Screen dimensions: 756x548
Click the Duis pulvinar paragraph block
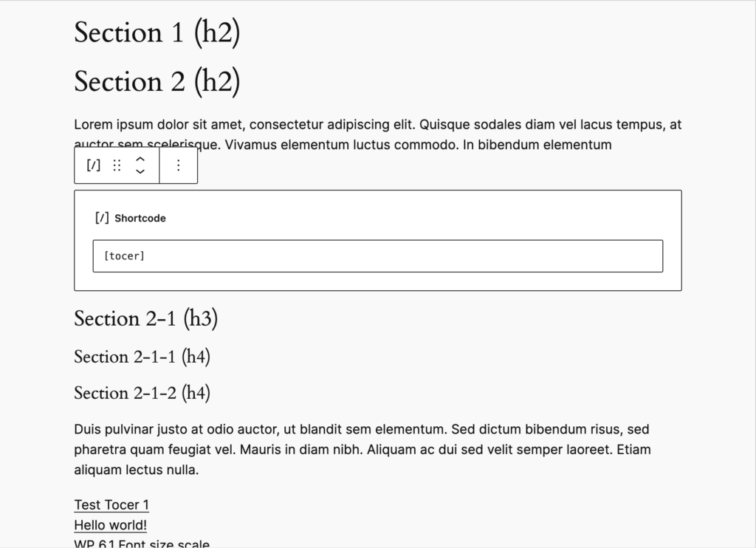[362, 450]
